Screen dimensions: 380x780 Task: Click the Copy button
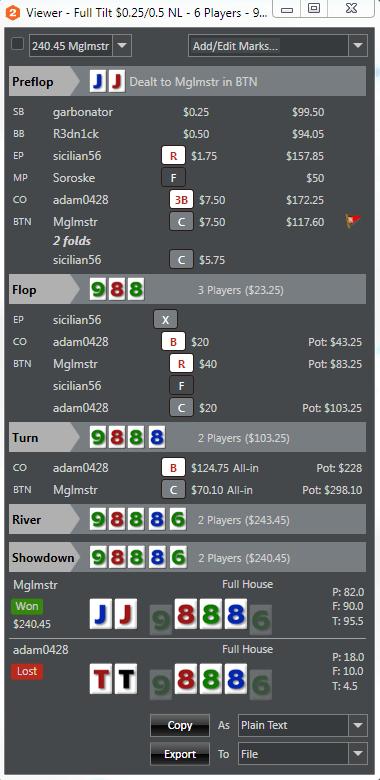tap(180, 725)
